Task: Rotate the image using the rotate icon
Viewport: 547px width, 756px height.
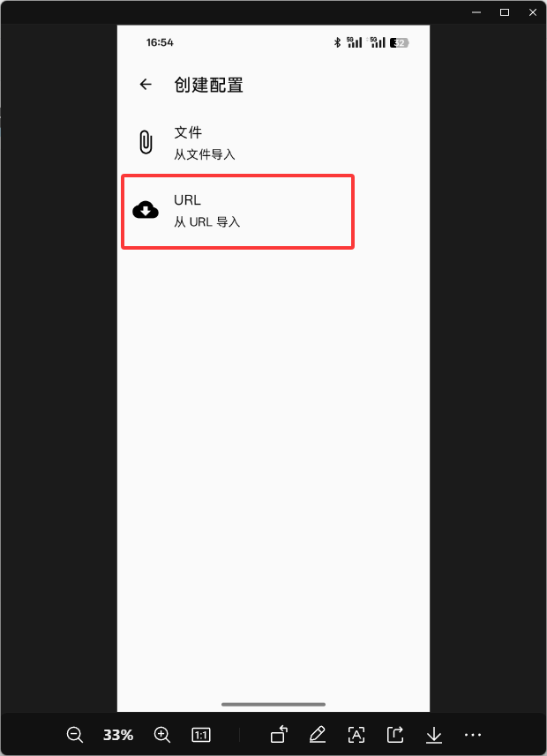Action: click(280, 735)
